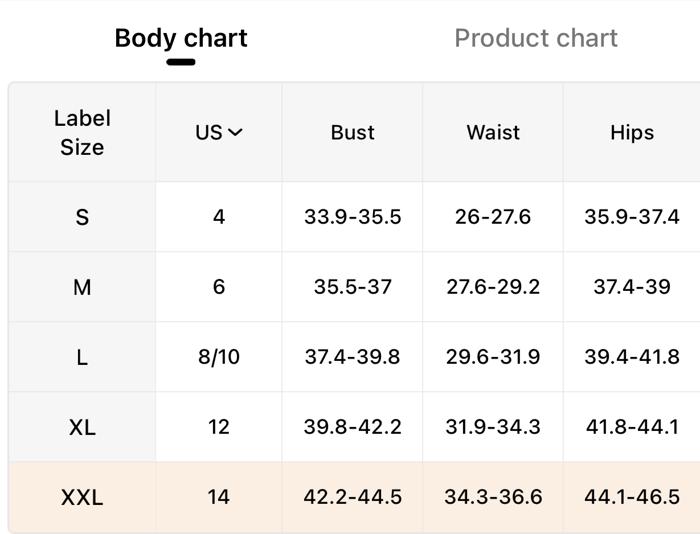Click the Hips column header
This screenshot has width=700, height=534.
click(x=632, y=133)
